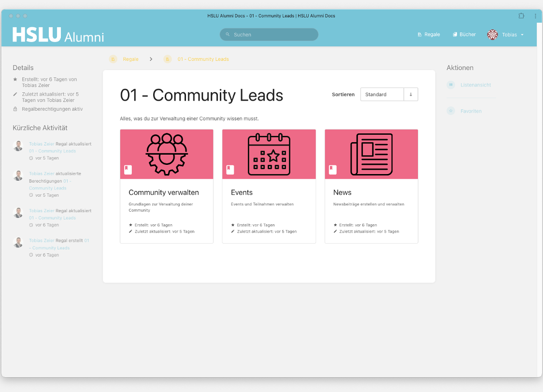
Task: Click the browser extensions puzzle icon
Action: point(521,16)
